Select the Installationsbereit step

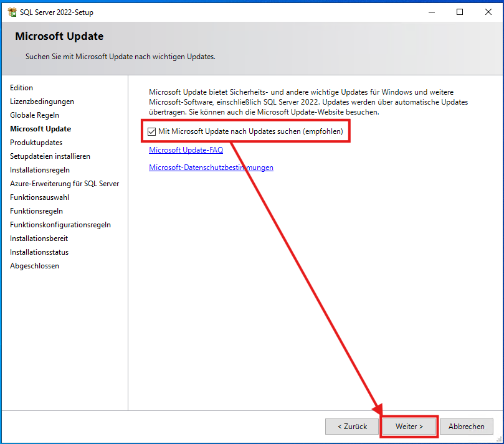coord(39,238)
